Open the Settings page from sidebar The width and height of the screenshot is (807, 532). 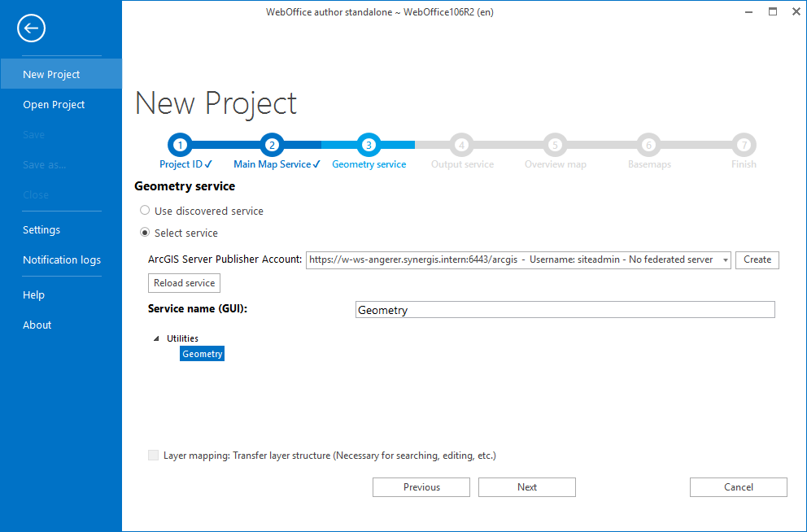41,229
